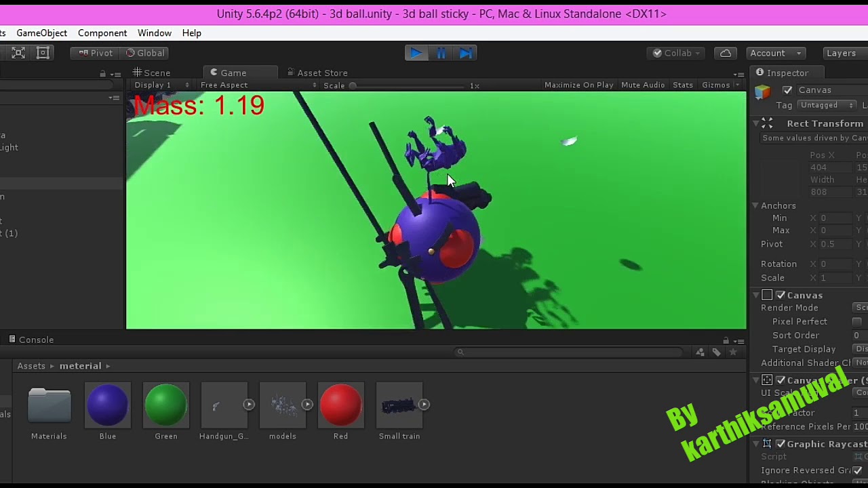The width and height of the screenshot is (868, 488).
Task: Enable the Pixel Perfect checkbox
Action: (x=857, y=322)
